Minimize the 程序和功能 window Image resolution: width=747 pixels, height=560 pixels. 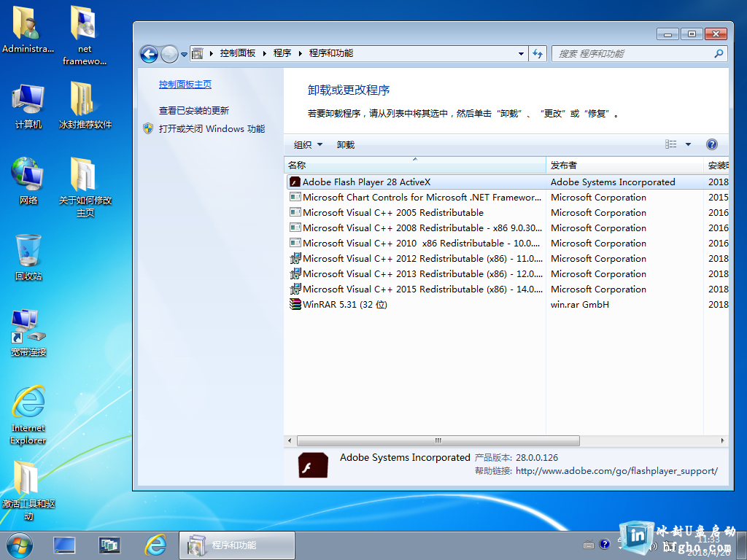pyautogui.click(x=668, y=34)
